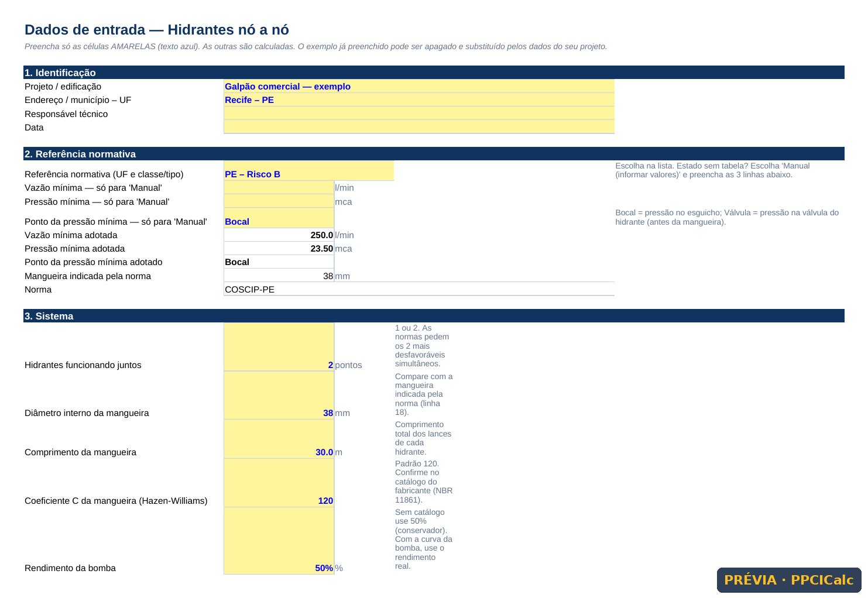
Task: Click the note starting 'Bocal = pressão no esguicho'
Action: [727, 217]
